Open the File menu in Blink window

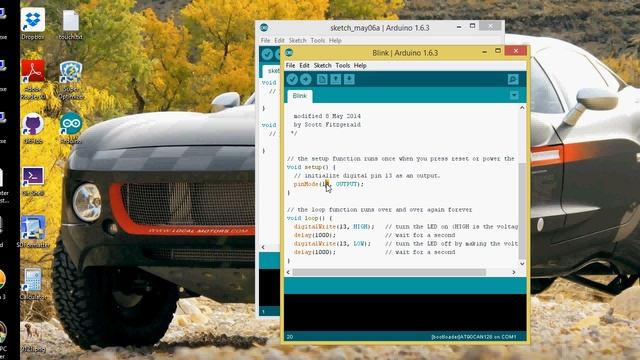pos(290,65)
